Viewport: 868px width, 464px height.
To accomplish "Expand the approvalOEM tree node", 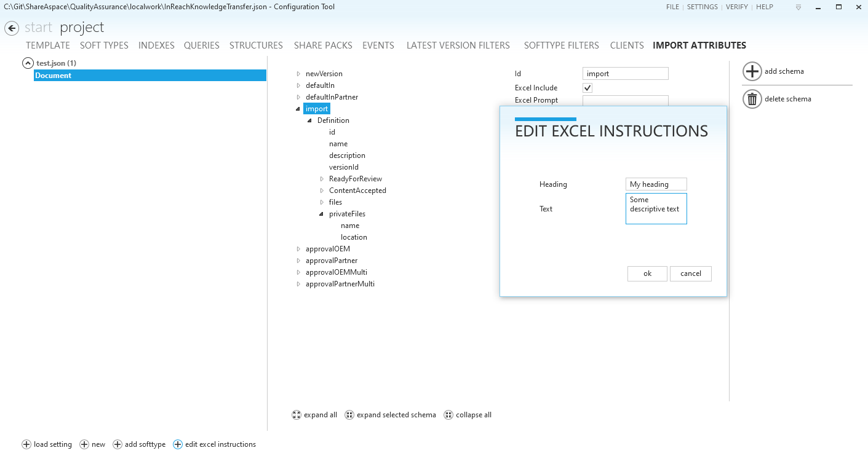I will (299, 249).
